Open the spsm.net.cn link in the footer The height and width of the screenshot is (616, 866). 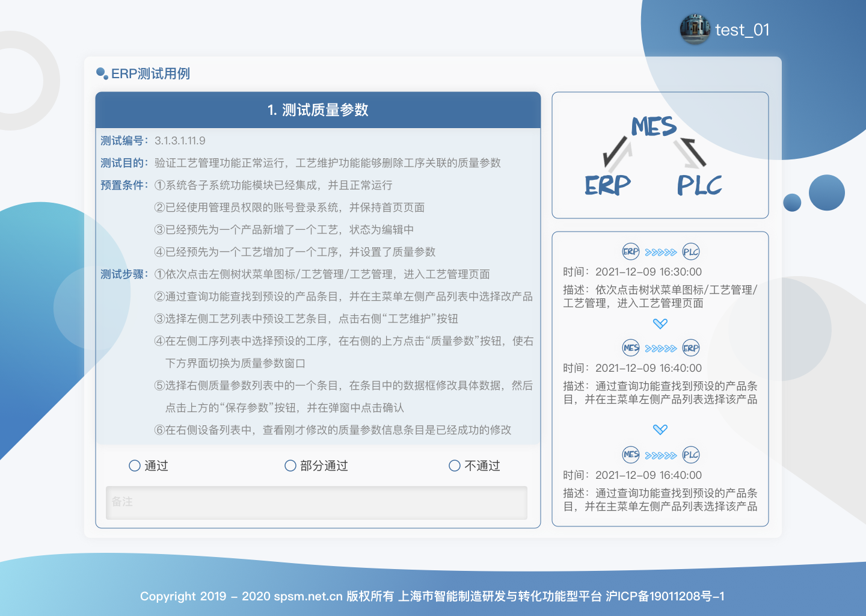click(x=309, y=597)
